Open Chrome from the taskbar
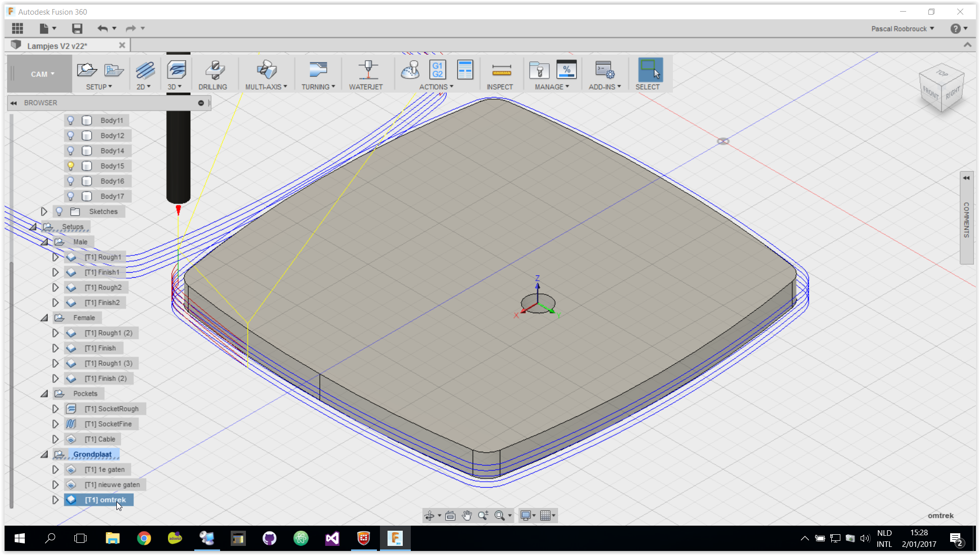980x555 pixels. 144,538
